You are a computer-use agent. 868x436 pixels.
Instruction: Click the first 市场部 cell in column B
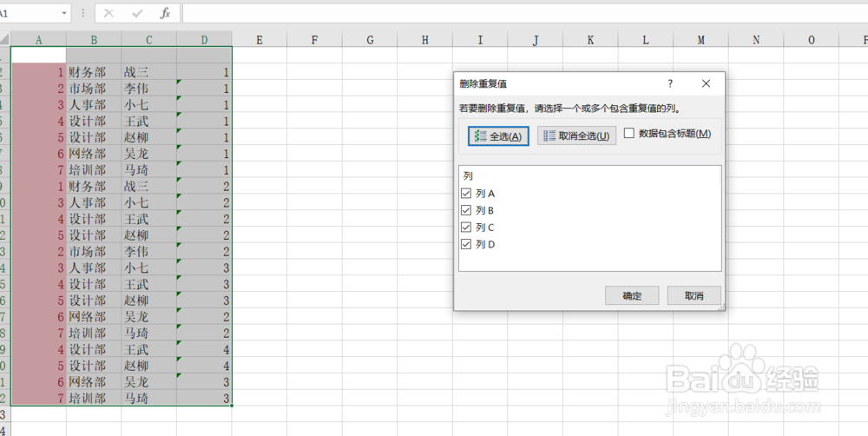[94, 88]
